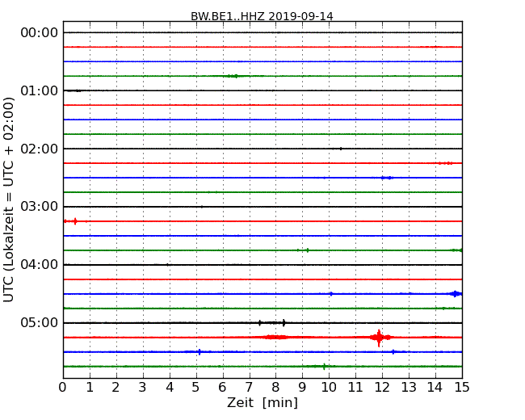Click the x-axis tick label "0"
The image size is (525, 420).
point(63,388)
